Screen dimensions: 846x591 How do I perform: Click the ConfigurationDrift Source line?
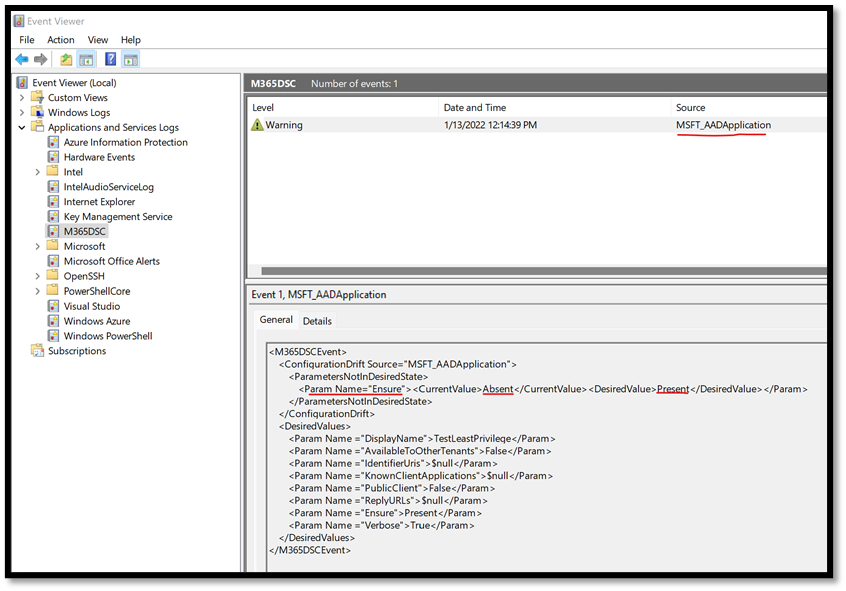[398, 364]
